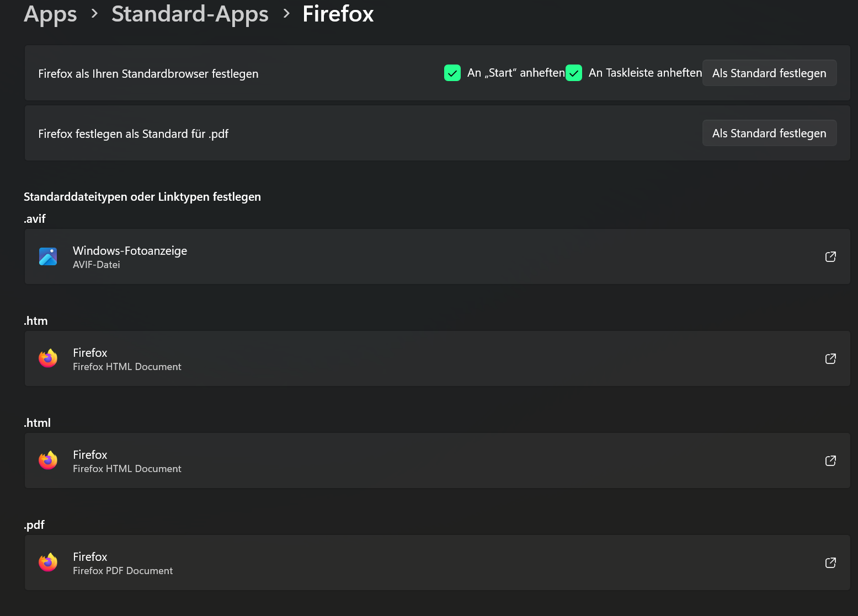This screenshot has height=616, width=858.
Task: Go back to Apps in the breadcrumb
Action: click(50, 14)
